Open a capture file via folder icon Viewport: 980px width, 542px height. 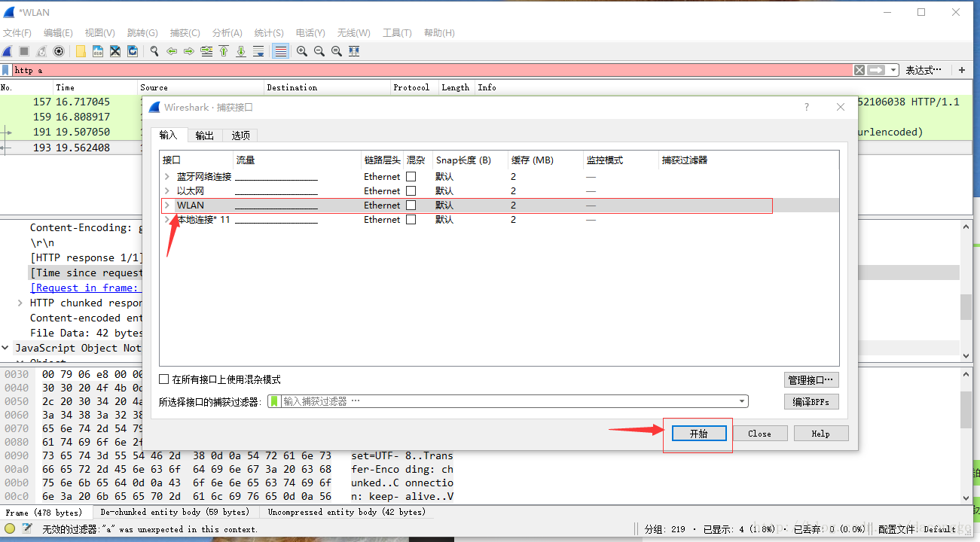point(81,51)
